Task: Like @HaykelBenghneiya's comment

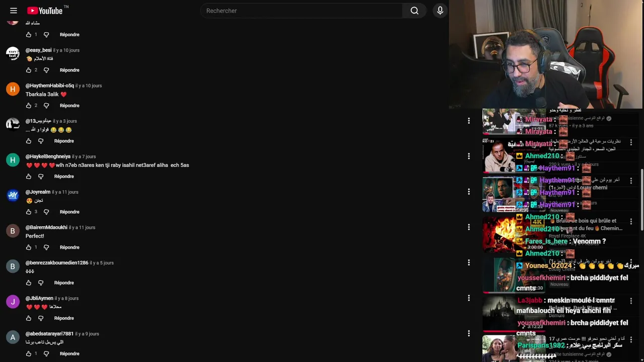Action: pos(29,176)
